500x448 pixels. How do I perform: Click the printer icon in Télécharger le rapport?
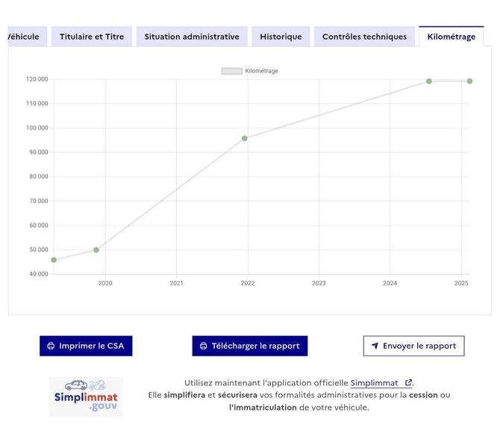[204, 346]
